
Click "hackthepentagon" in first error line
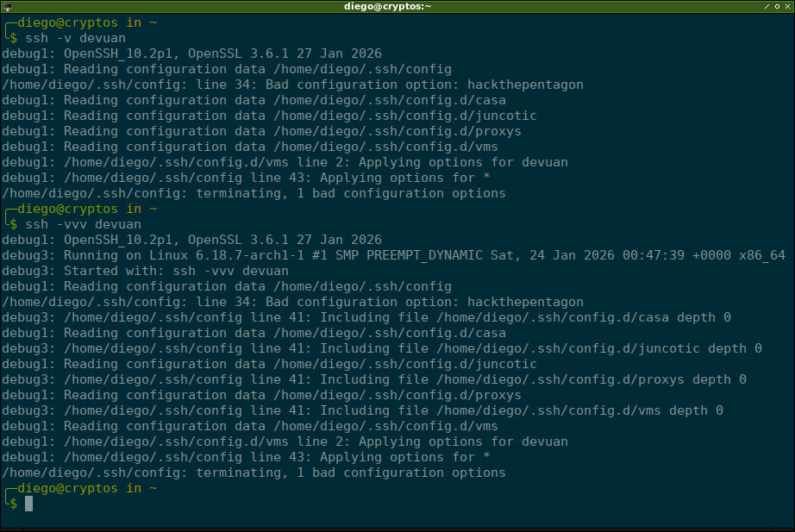click(x=524, y=84)
